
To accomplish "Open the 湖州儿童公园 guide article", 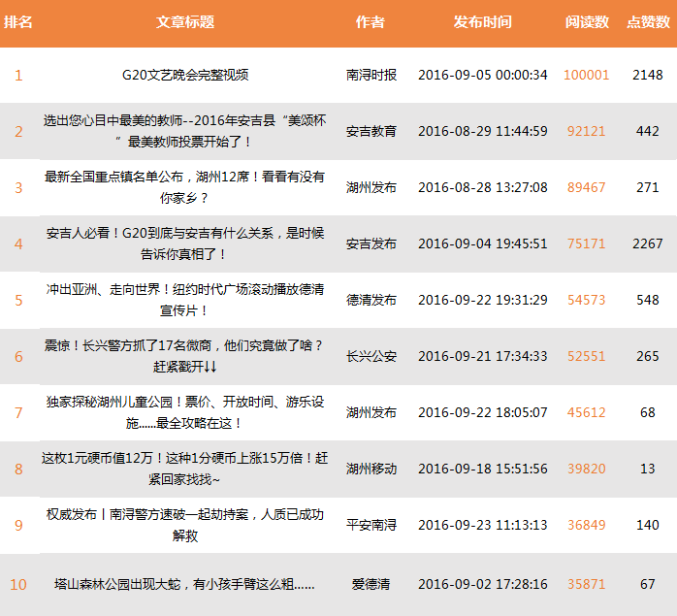I will coord(184,412).
